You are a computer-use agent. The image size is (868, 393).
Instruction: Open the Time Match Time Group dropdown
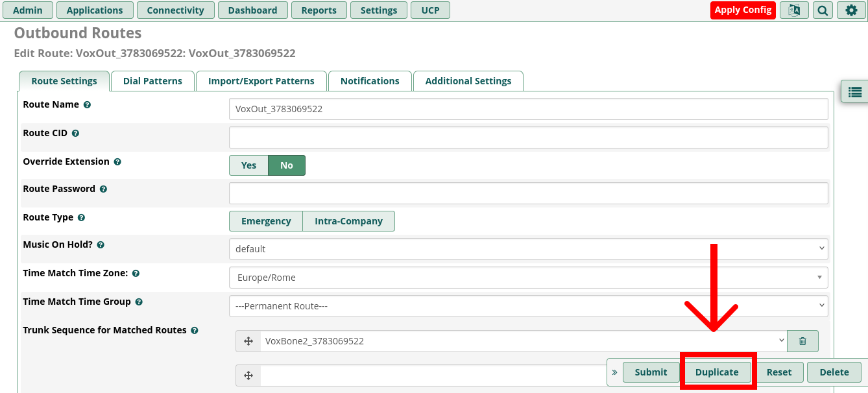tap(528, 306)
